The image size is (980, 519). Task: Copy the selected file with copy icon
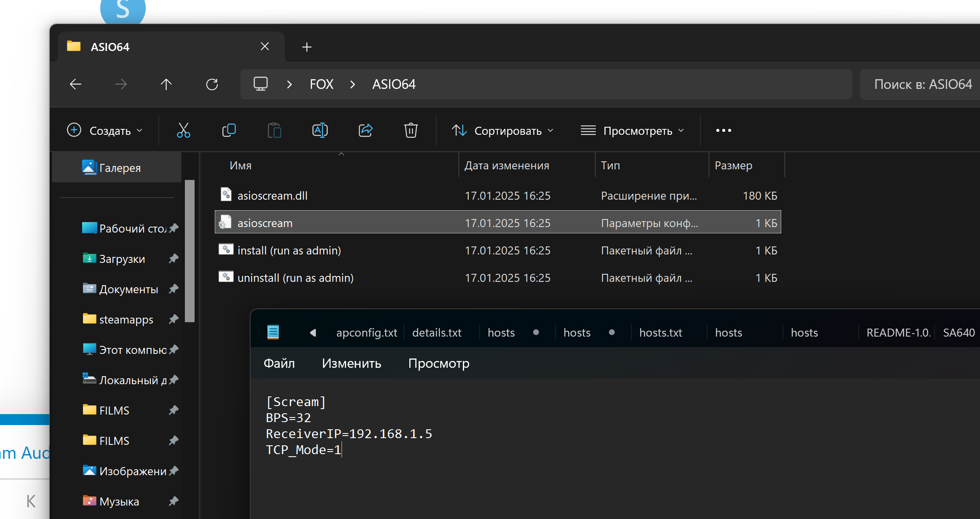[x=229, y=131]
